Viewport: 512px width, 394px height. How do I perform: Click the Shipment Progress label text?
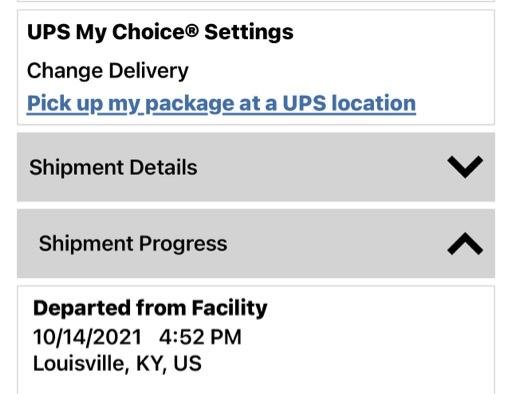[x=133, y=244]
